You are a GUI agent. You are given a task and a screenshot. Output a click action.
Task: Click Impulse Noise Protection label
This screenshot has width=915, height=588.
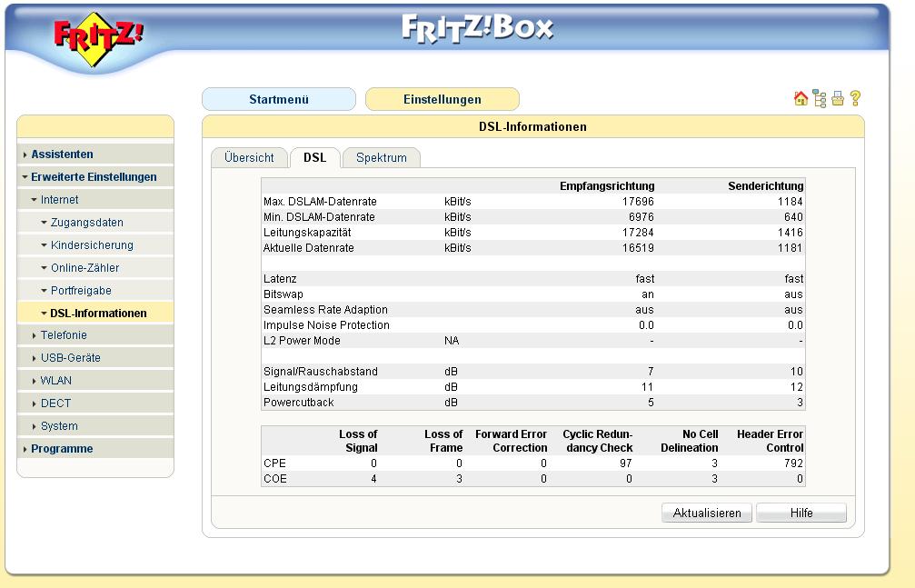[x=326, y=325]
